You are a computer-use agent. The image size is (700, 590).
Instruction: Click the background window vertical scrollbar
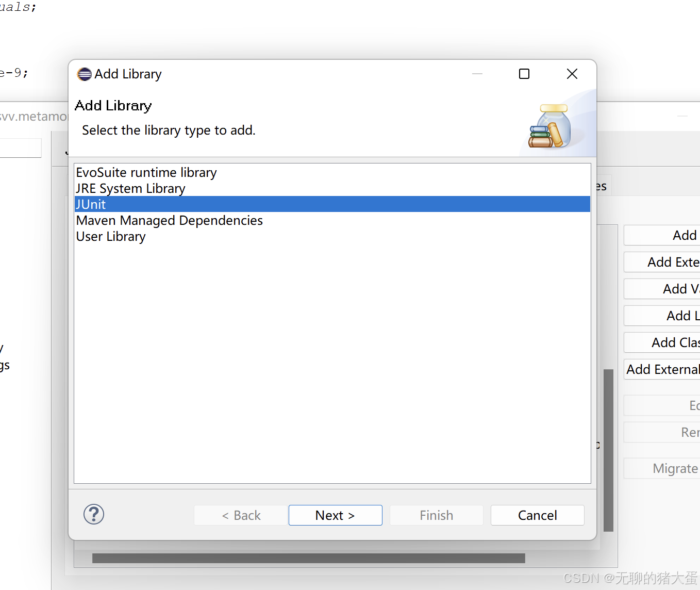point(608,450)
